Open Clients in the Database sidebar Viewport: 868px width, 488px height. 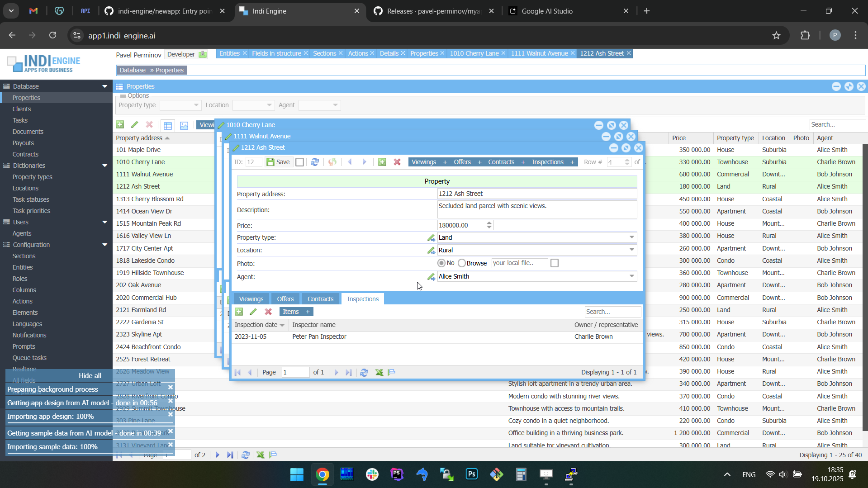click(22, 109)
